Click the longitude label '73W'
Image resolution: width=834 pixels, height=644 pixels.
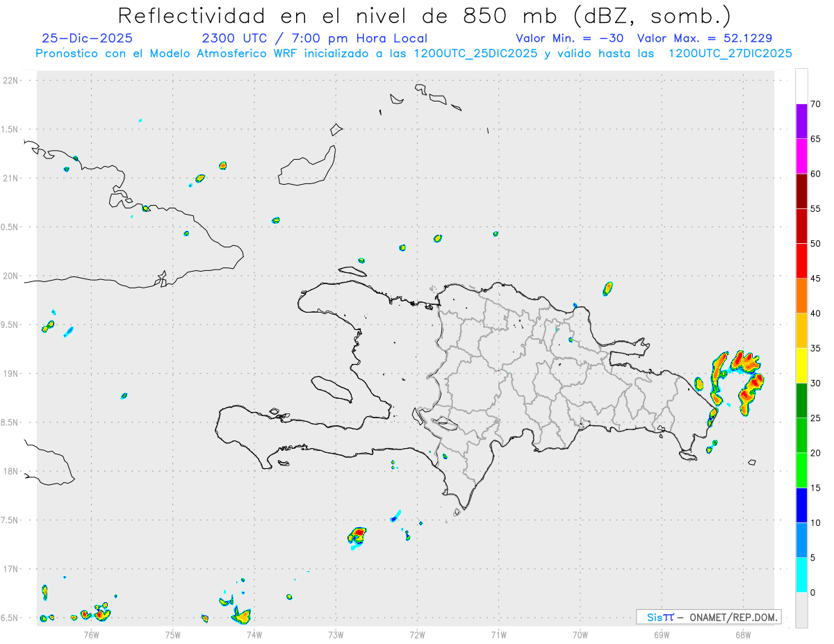coord(336,634)
